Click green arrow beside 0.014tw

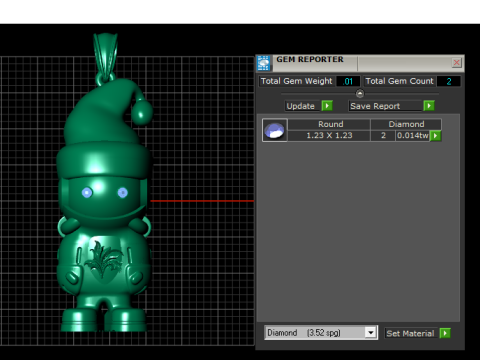tap(435, 136)
